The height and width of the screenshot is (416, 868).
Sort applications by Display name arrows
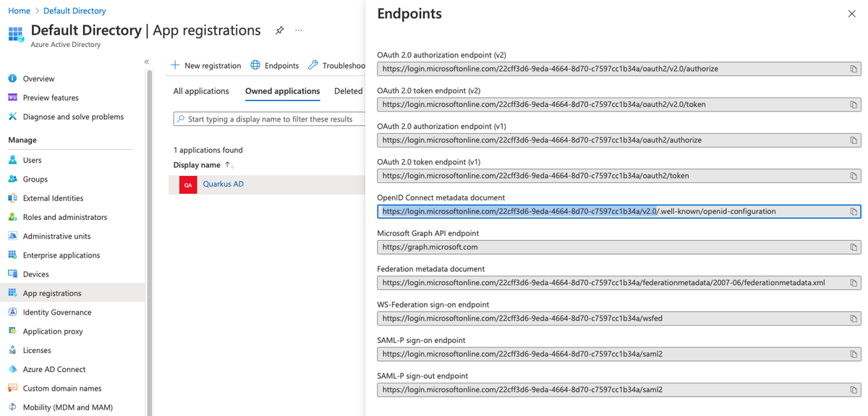(229, 165)
